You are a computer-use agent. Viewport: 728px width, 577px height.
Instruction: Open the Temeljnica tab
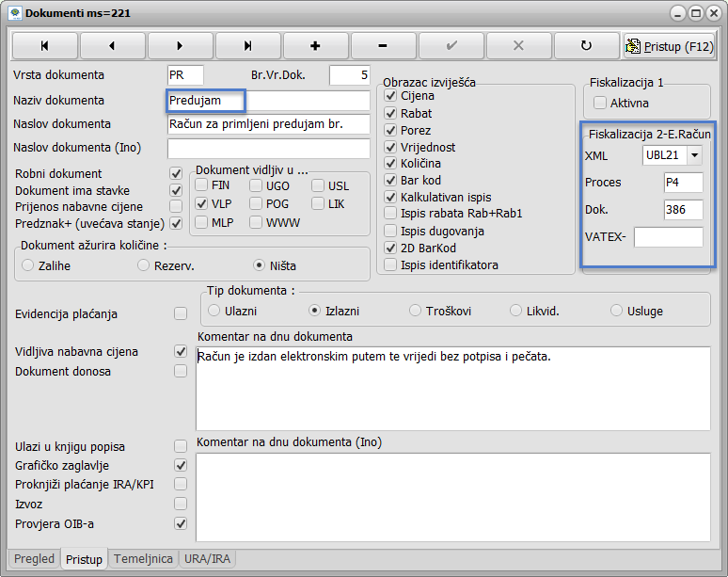pos(143,559)
